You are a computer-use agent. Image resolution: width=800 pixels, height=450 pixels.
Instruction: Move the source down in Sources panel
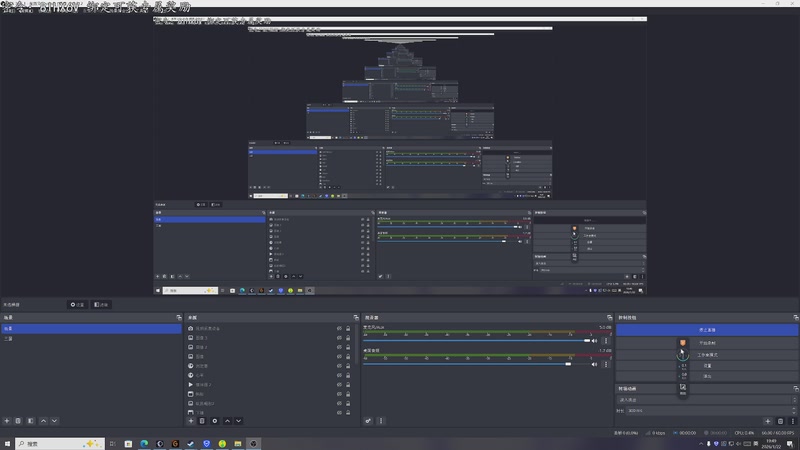coord(238,421)
